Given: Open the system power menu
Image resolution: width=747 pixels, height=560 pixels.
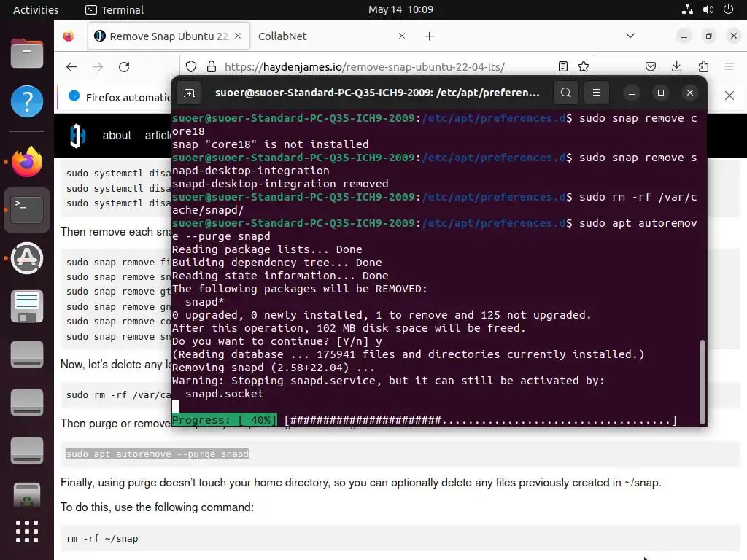Looking at the screenshot, I should point(729,9).
